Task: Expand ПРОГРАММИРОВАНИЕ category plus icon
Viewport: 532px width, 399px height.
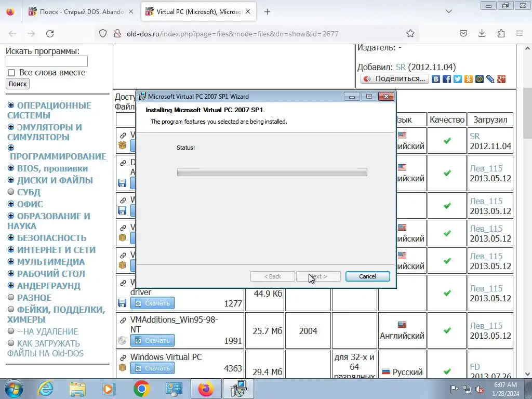Action: [11, 148]
